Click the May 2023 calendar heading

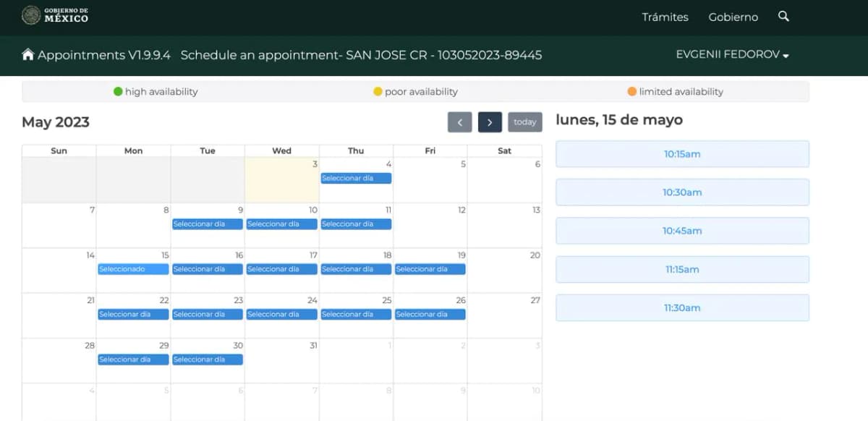click(x=56, y=122)
